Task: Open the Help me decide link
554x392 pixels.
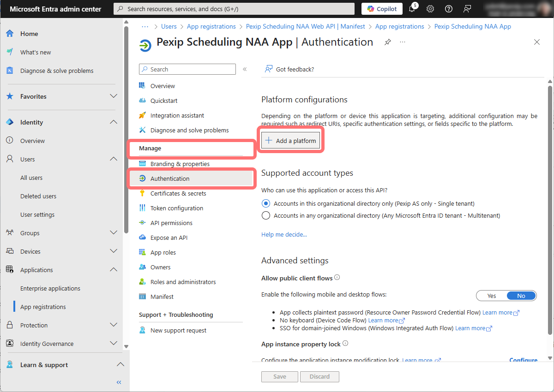Action: coord(284,234)
